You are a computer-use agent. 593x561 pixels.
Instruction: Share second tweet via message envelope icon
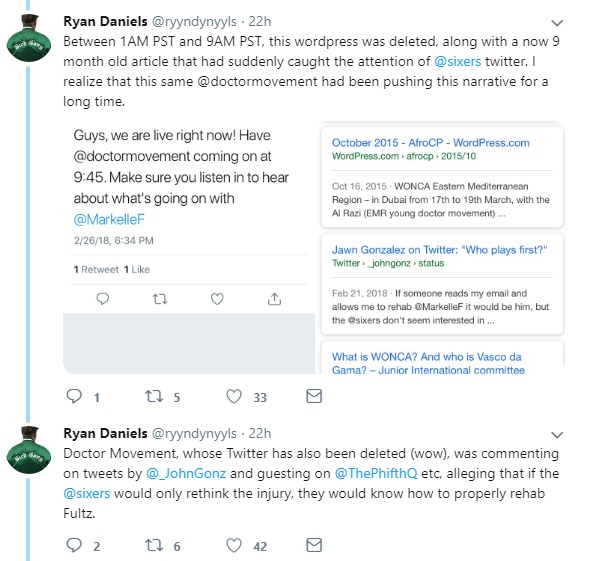(x=314, y=545)
